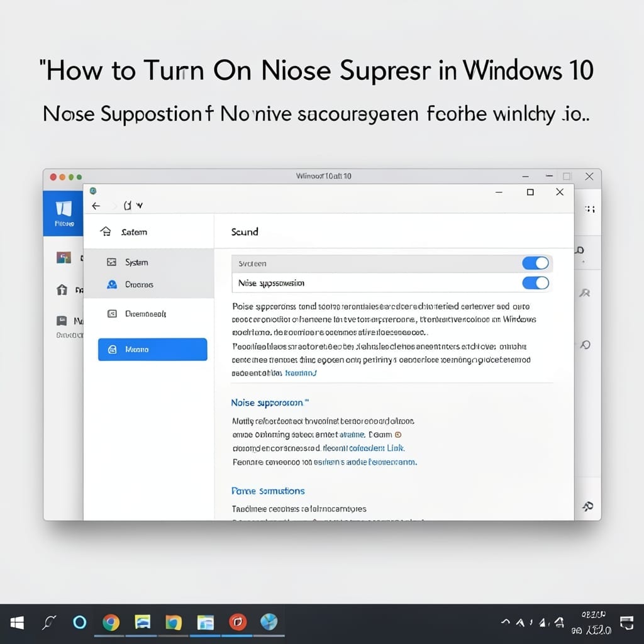The height and width of the screenshot is (644, 644).
Task: Click the Noise supprororon heading
Action: [x=269, y=402]
